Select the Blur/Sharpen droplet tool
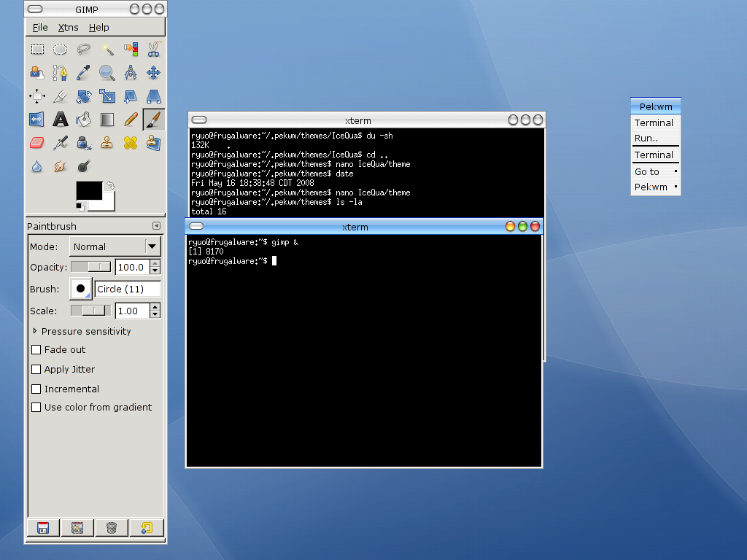This screenshot has height=560, width=747. [37, 166]
